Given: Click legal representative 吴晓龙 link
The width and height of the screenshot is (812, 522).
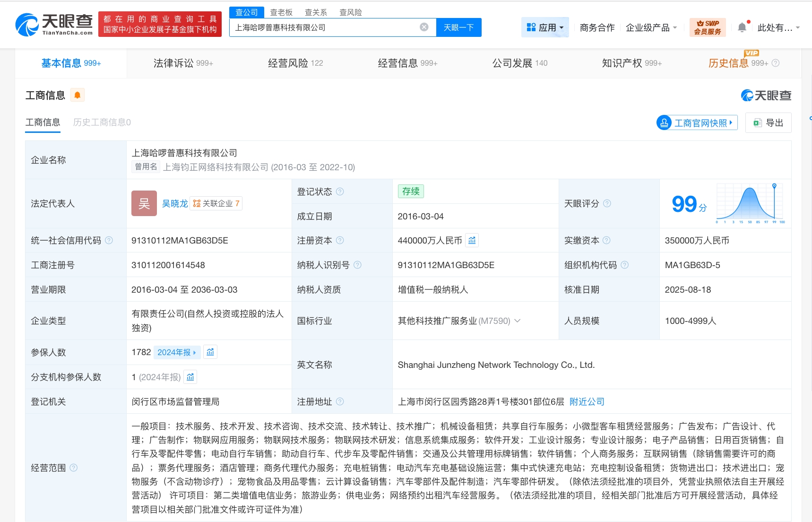Looking at the screenshot, I should [174, 203].
